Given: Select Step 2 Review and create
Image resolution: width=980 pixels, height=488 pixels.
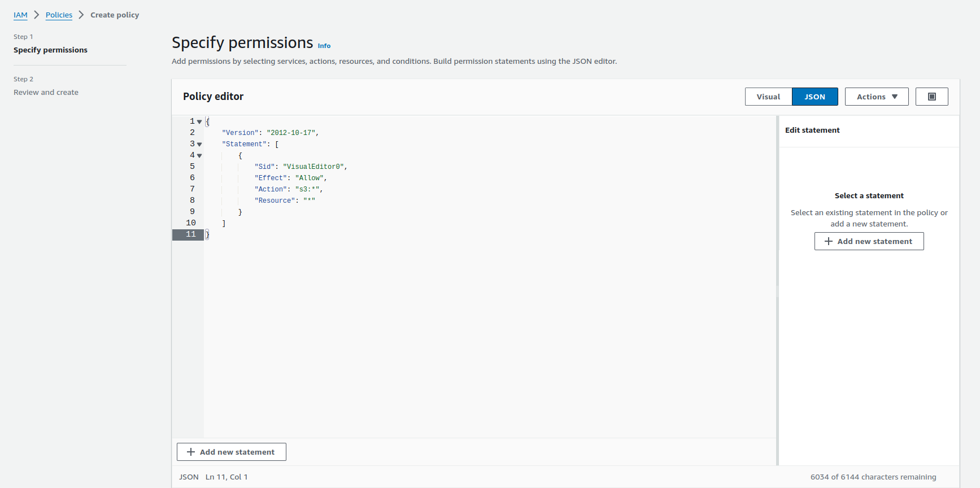Looking at the screenshot, I should [46, 93].
